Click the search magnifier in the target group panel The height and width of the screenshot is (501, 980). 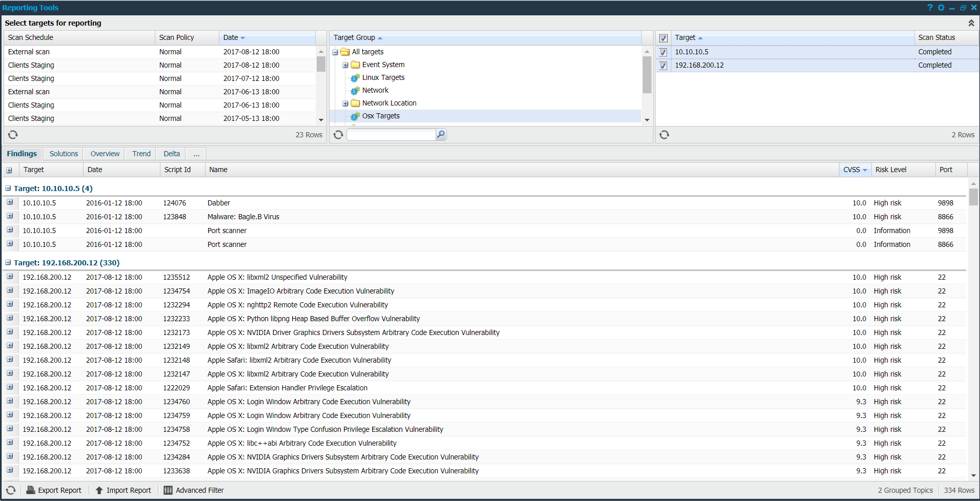pyautogui.click(x=440, y=134)
